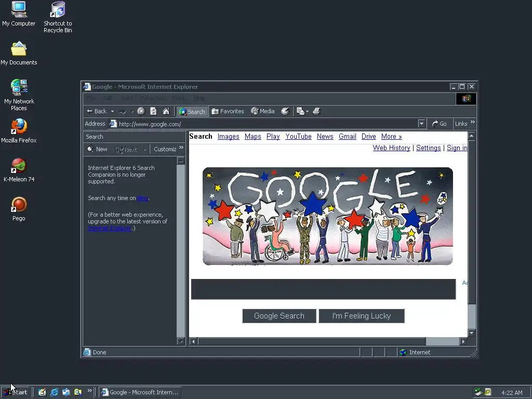The image size is (532, 399).
Task: Click the folder search quick launch icon
Action: 78,392
